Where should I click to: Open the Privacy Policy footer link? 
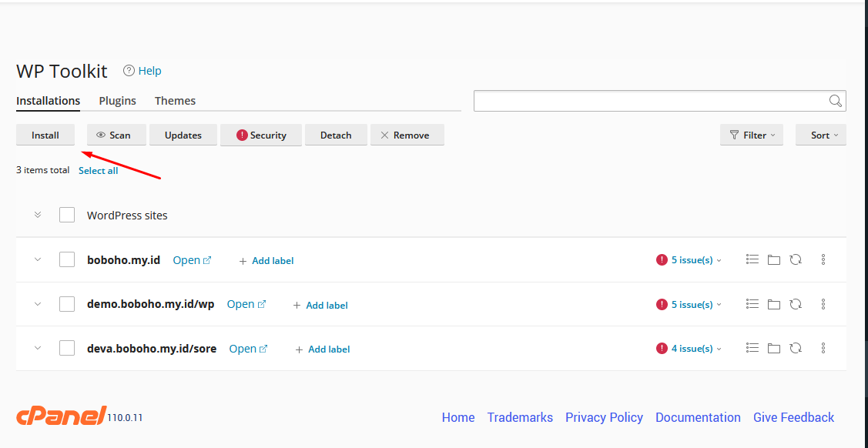[x=604, y=417]
